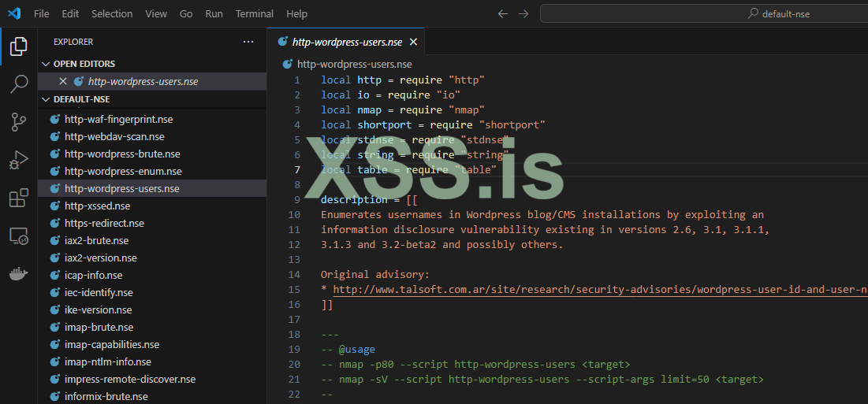Click the default-nse command center search box

point(704,14)
